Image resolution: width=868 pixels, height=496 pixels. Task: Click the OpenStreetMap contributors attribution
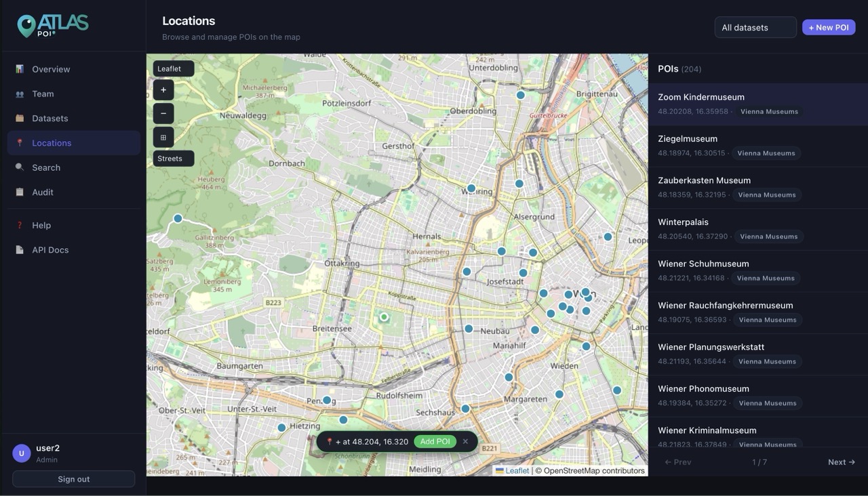590,470
